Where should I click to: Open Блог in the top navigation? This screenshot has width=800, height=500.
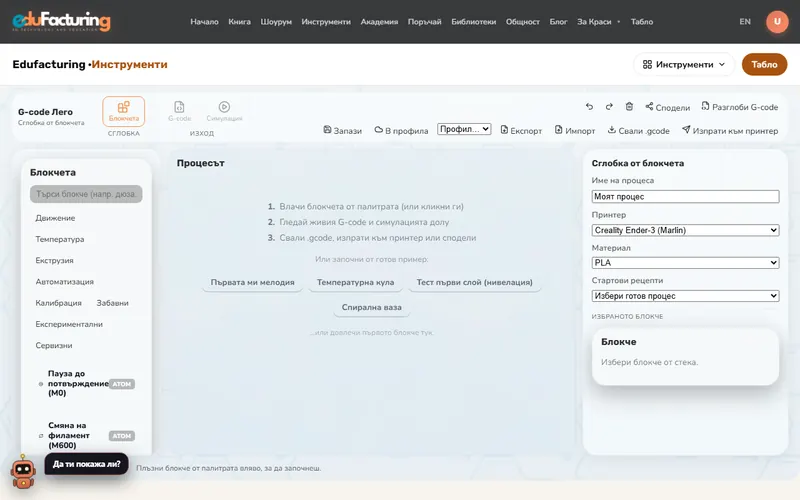558,21
